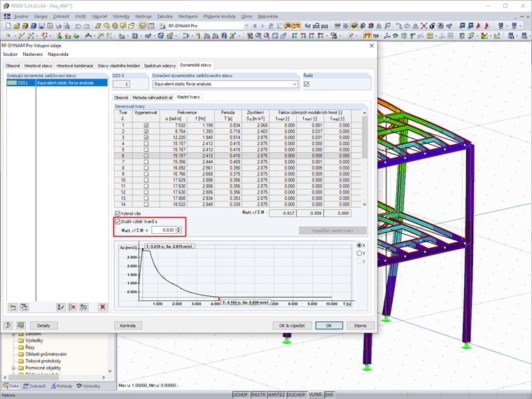Toggle the Řešit checkbox

307,84
